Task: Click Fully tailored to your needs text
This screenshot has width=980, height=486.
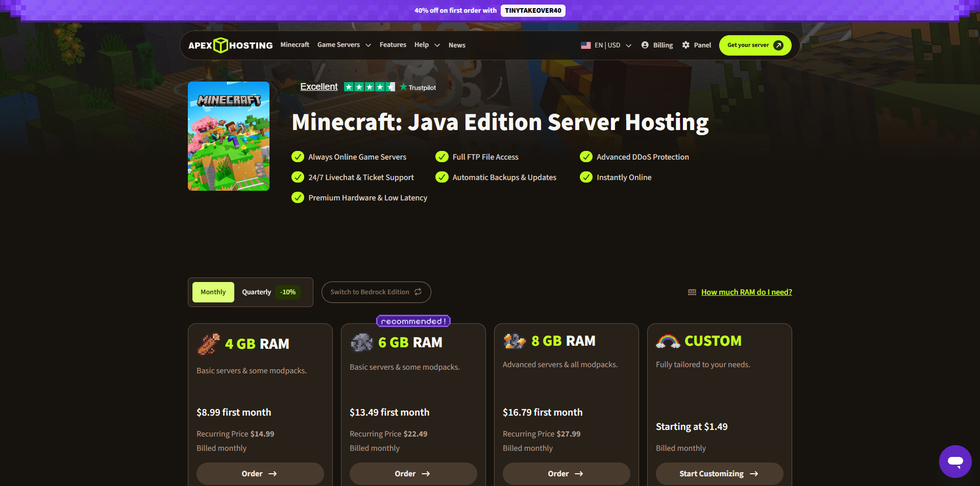Action: [703, 365]
